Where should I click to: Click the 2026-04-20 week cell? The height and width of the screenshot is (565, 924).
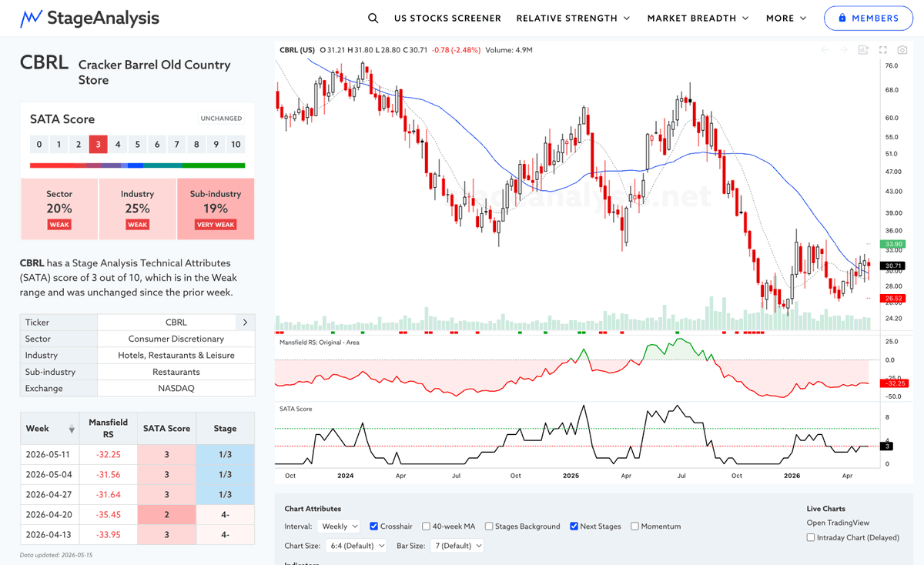(50, 514)
